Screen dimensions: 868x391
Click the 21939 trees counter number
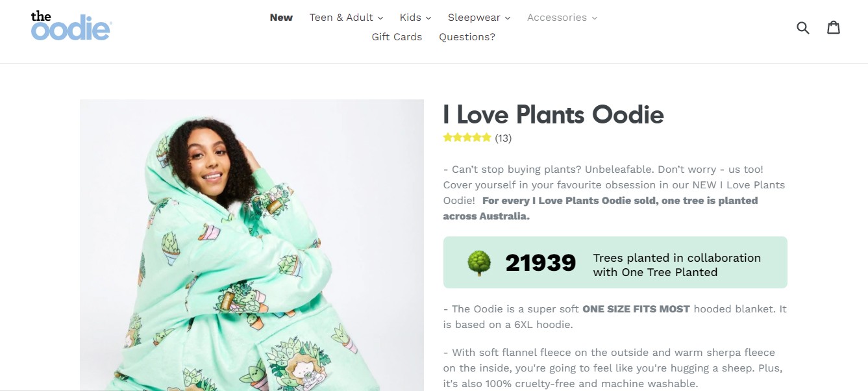point(541,262)
